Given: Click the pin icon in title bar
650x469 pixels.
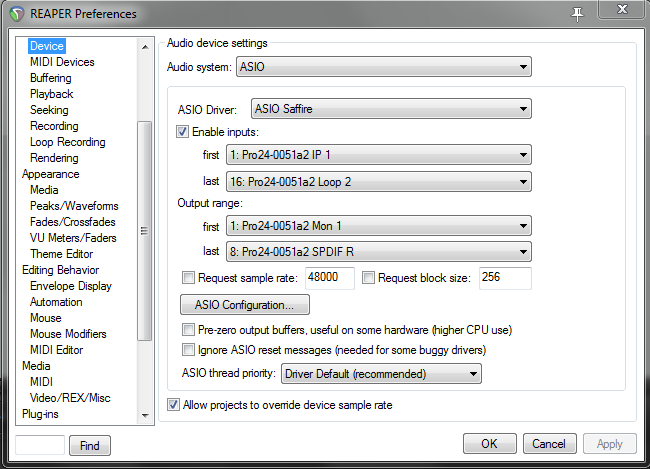Looking at the screenshot, I should [577, 14].
